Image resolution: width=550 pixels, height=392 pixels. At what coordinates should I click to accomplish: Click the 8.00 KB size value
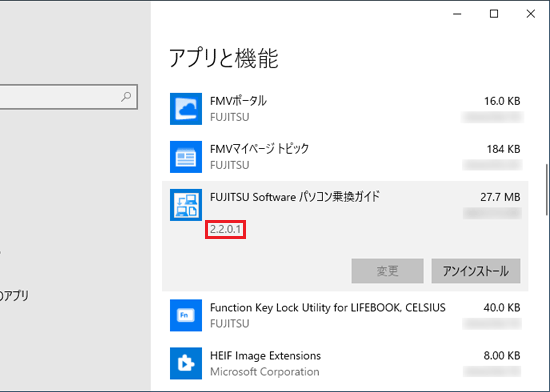pyautogui.click(x=502, y=356)
